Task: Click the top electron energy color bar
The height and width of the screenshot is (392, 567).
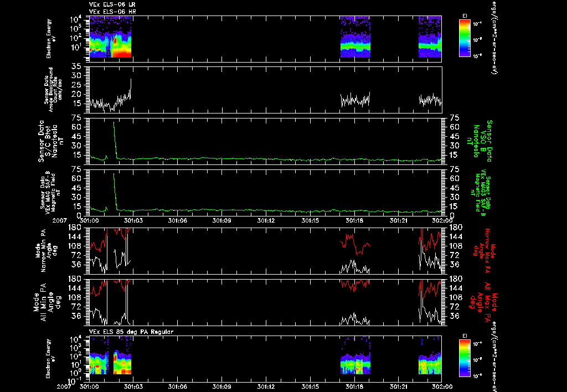Action: pyautogui.click(x=465, y=38)
